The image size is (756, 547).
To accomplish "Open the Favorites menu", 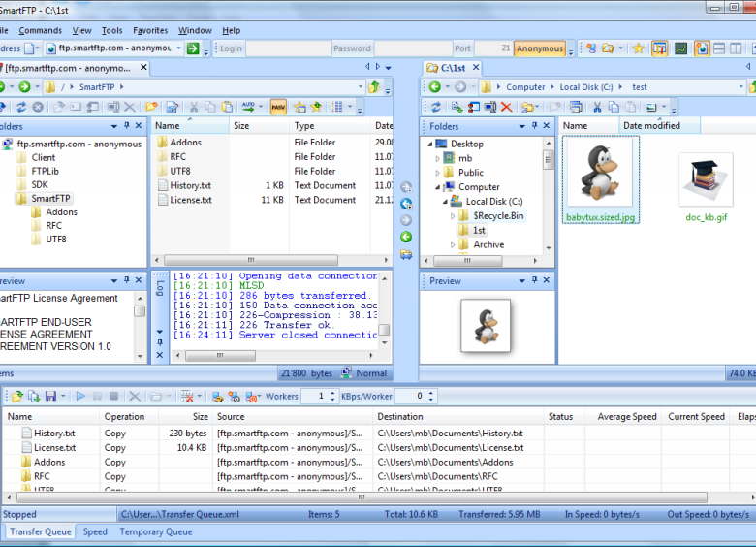I will tap(150, 30).
